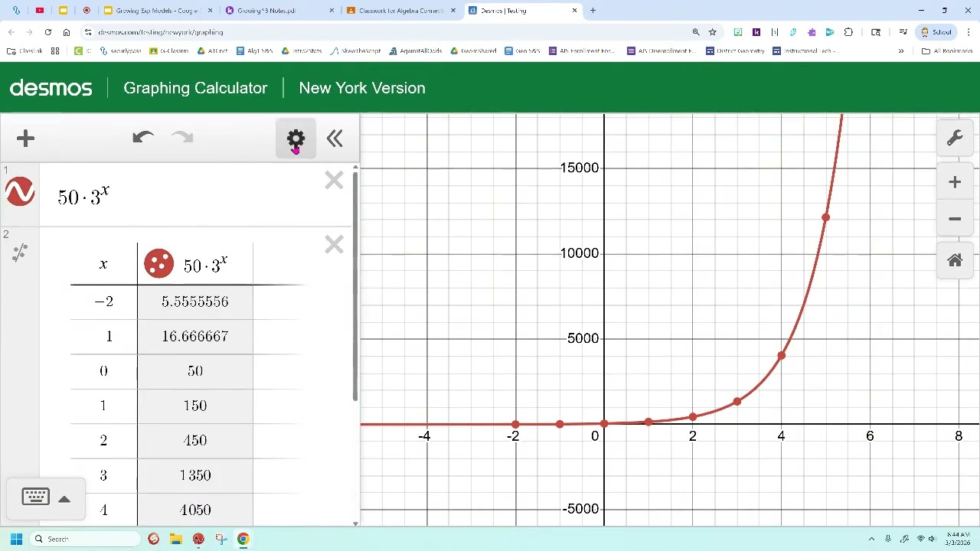This screenshot has height=551, width=980.
Task: Open the Windows Start menu
Action: pyautogui.click(x=16, y=539)
